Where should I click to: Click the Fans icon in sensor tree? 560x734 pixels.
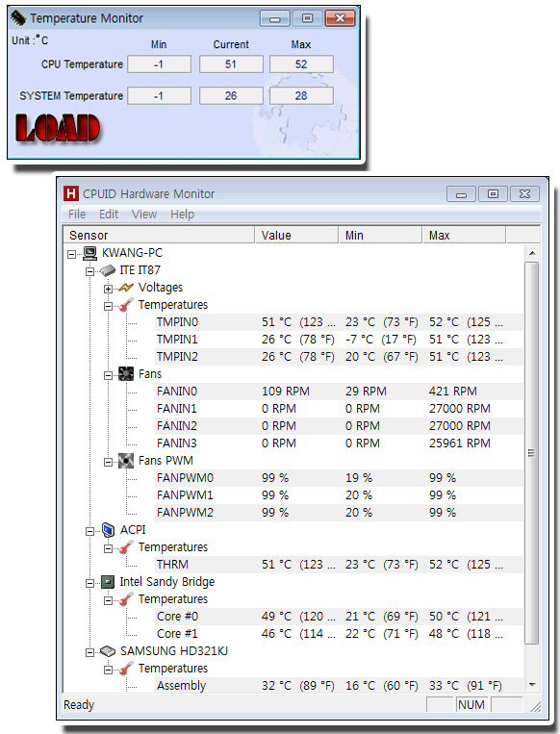[126, 374]
